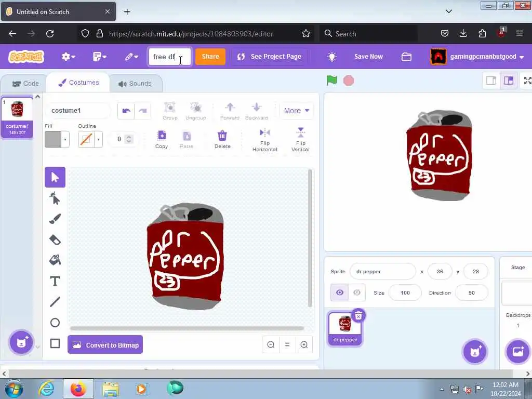Copy the selected costume element
The height and width of the screenshot is (399, 532).
click(x=162, y=139)
